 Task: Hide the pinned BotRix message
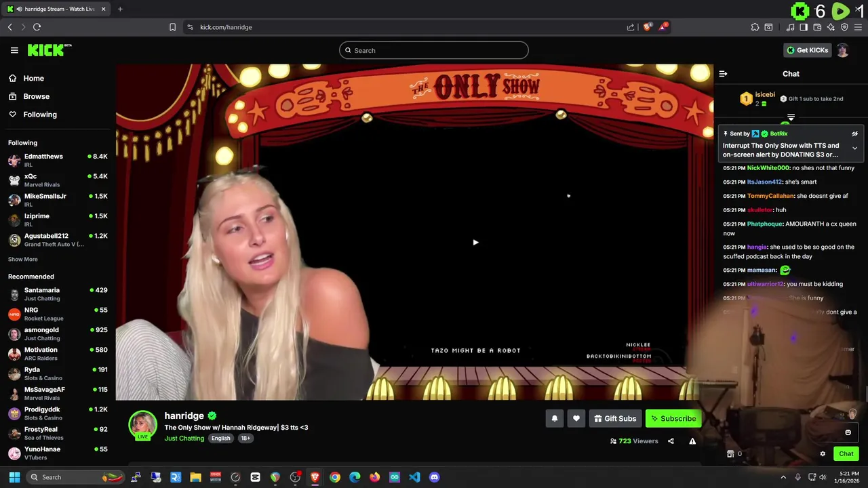pos(854,134)
